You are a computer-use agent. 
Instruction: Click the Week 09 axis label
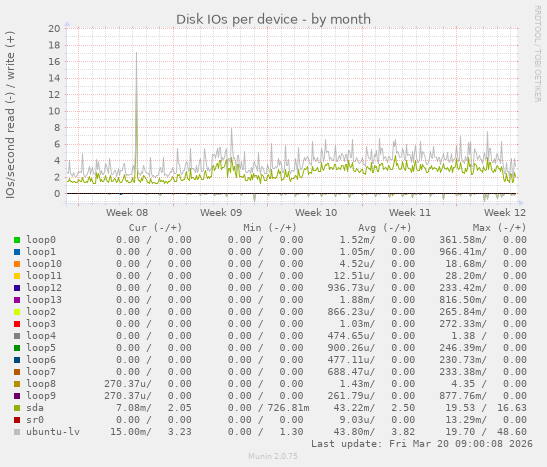221,213
